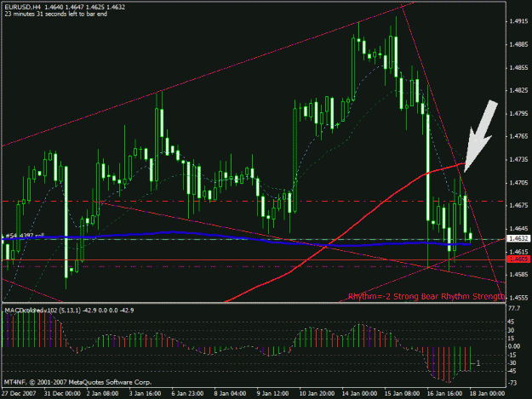The image size is (532, 399).
Task: Click the 8 Jan 04:00 time axis label
Action: point(230,394)
